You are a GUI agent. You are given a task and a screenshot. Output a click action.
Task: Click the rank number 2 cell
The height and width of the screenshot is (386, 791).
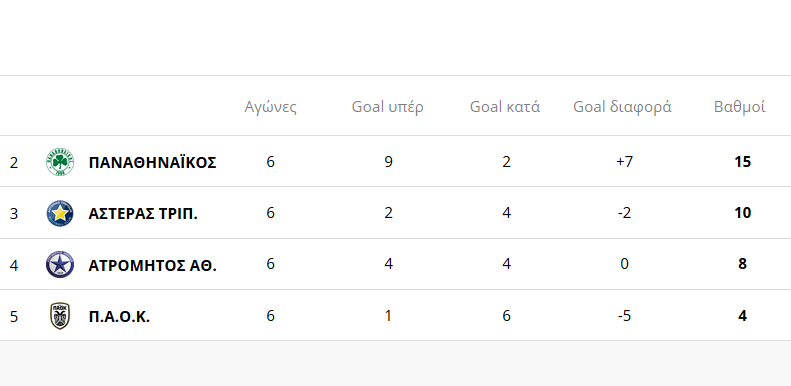point(14,163)
